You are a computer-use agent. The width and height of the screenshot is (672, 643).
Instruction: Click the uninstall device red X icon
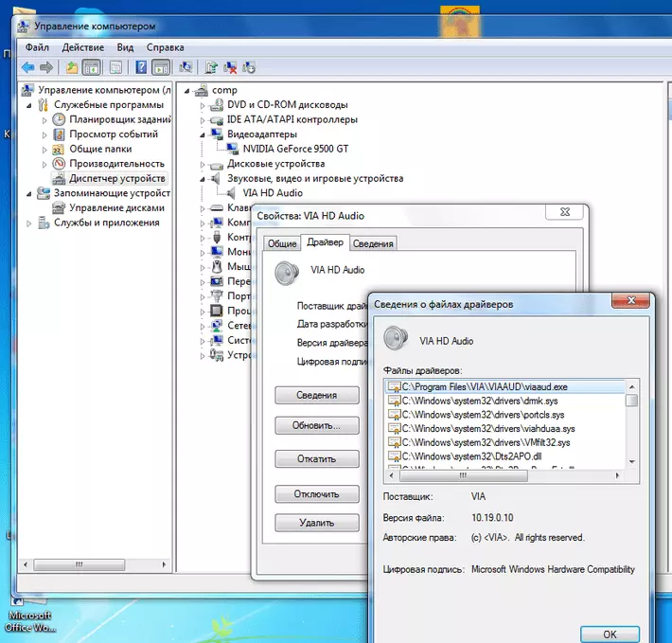tap(230, 67)
